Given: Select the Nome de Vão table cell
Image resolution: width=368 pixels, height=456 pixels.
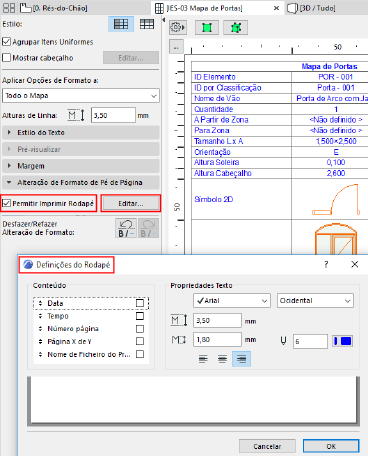Looking at the screenshot, I should tap(241, 98).
